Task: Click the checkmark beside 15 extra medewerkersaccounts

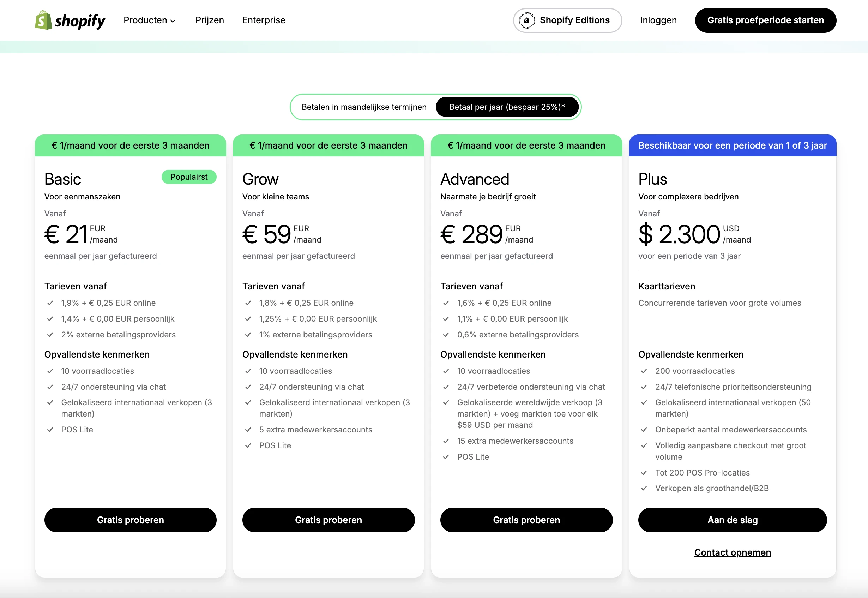Action: point(446,441)
